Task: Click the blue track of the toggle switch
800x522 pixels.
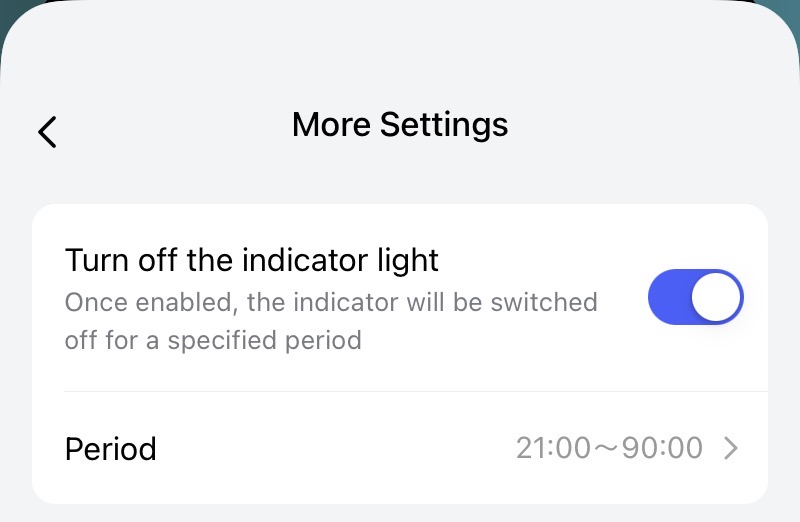Action: click(x=670, y=297)
